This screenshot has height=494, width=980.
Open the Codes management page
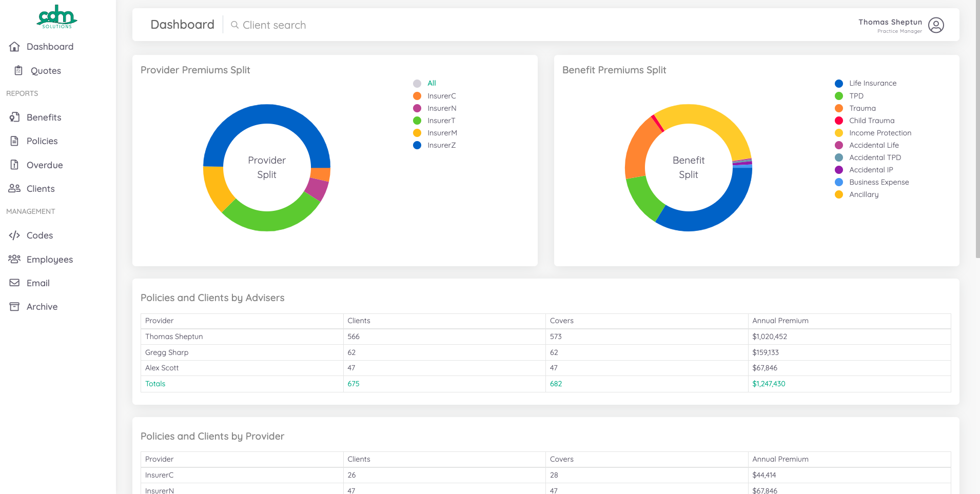(40, 235)
